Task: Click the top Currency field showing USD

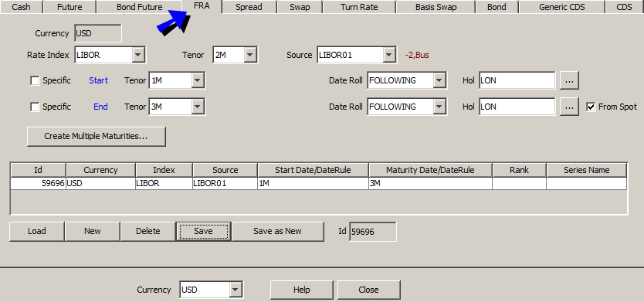Action: point(98,33)
